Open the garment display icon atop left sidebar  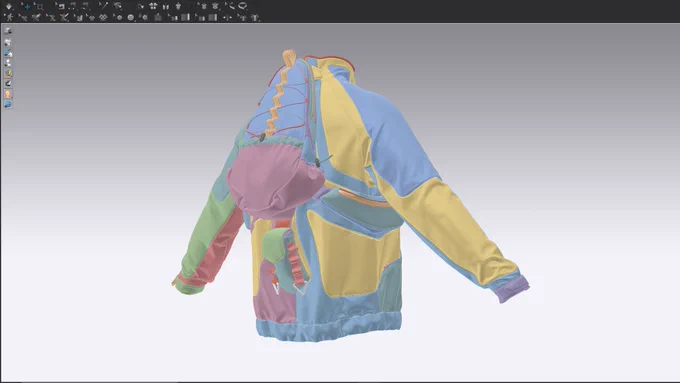click(8, 31)
